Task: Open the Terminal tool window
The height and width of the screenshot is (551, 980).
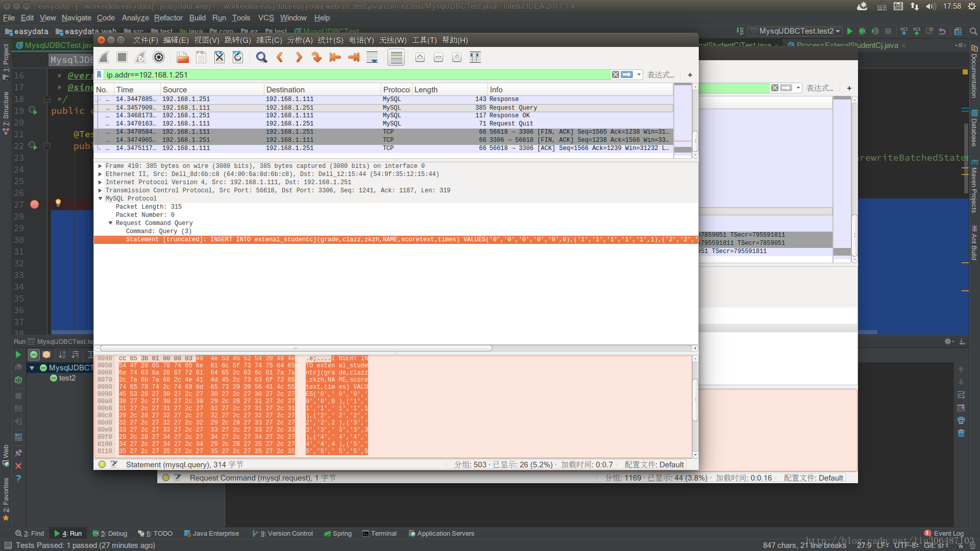Action: point(379,534)
